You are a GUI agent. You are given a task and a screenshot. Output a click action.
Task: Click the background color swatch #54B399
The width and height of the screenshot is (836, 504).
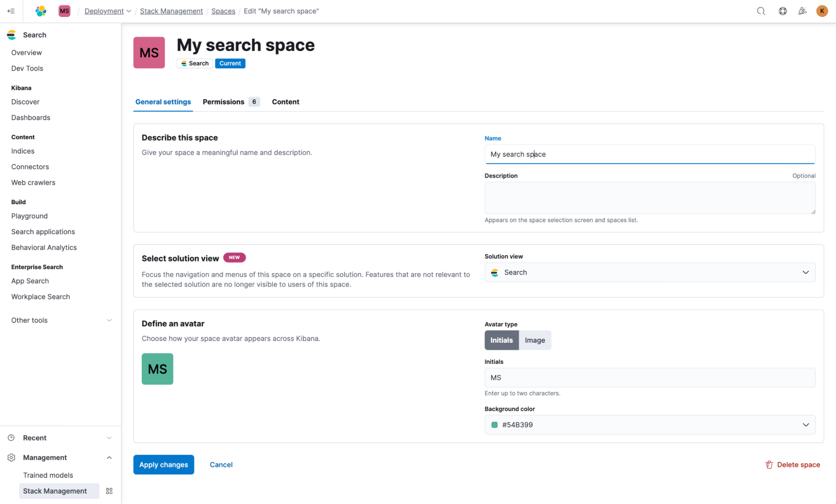click(494, 425)
